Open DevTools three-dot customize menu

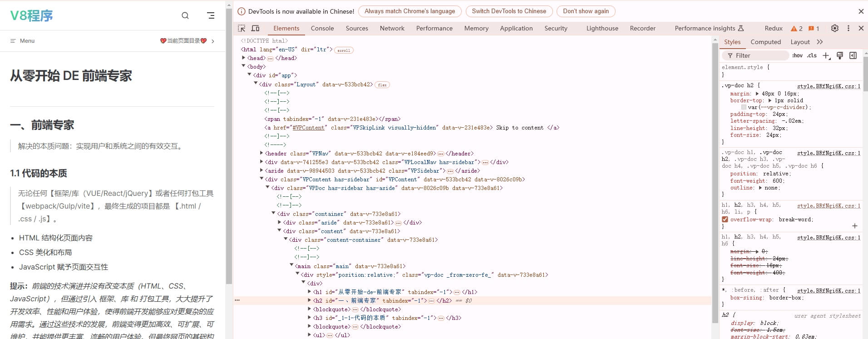[x=848, y=28]
